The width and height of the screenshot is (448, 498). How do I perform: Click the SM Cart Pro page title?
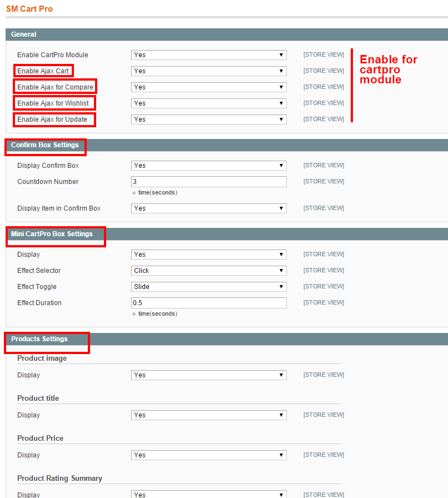(29, 9)
